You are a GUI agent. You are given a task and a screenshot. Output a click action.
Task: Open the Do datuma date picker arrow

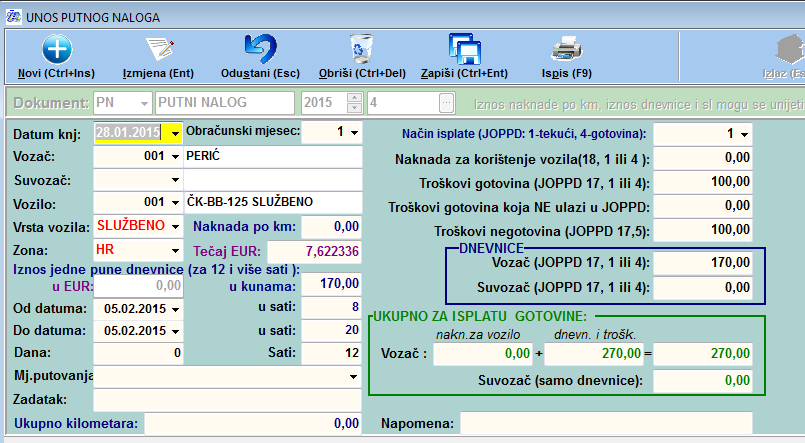(176, 332)
